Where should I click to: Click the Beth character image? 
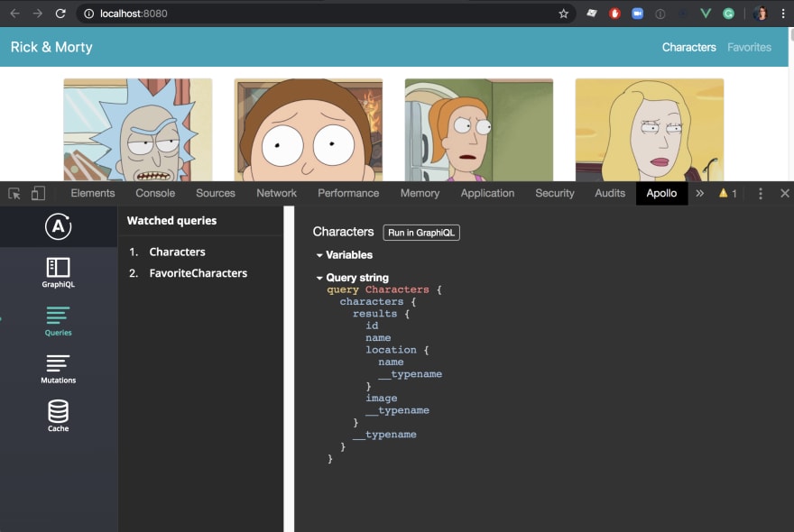[x=649, y=130]
